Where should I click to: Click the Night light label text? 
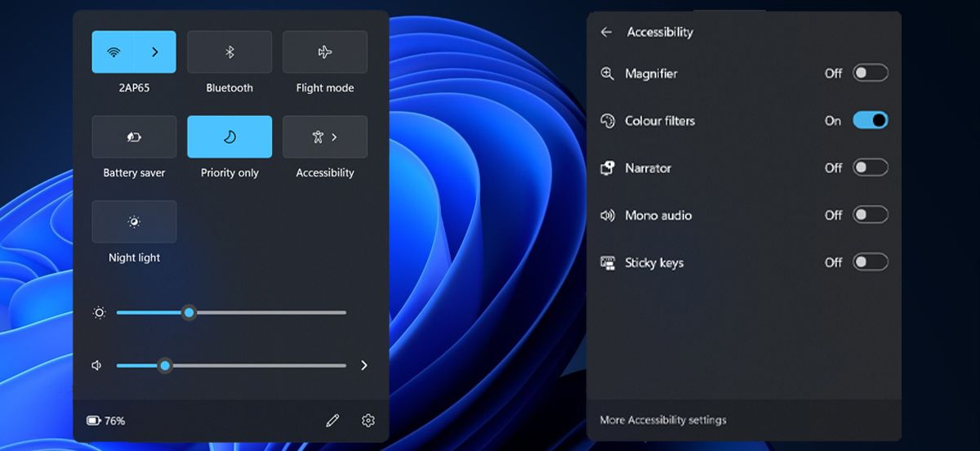[134, 257]
